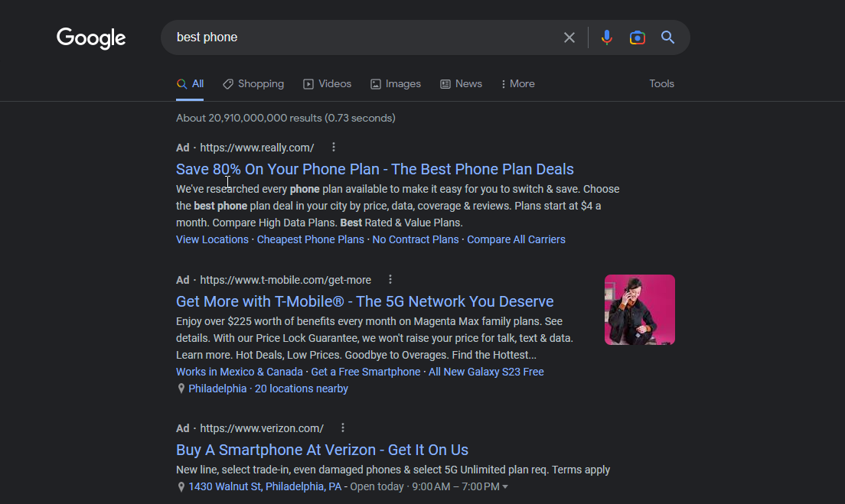This screenshot has height=504, width=845.
Task: Click the https://www.t-mobile.com/get-more ad URL
Action: [x=285, y=280]
